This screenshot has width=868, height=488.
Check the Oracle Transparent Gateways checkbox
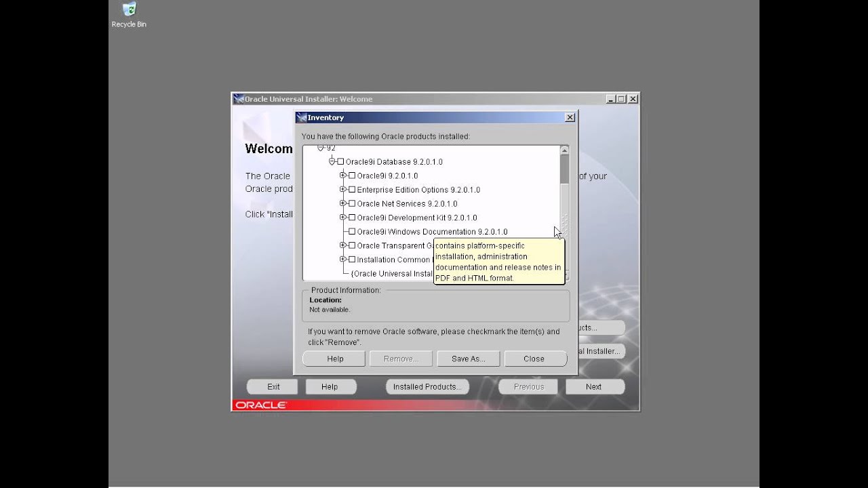click(352, 245)
